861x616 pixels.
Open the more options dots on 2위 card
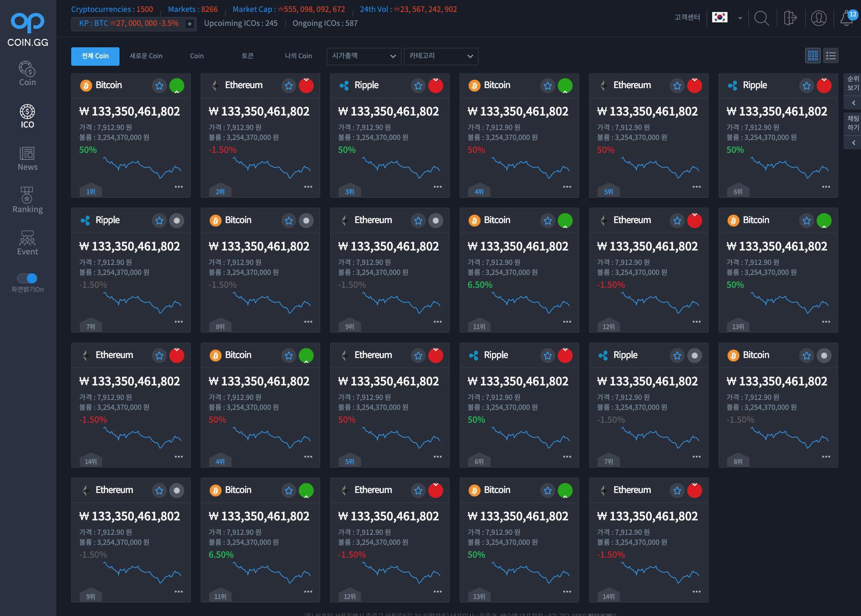tap(308, 187)
